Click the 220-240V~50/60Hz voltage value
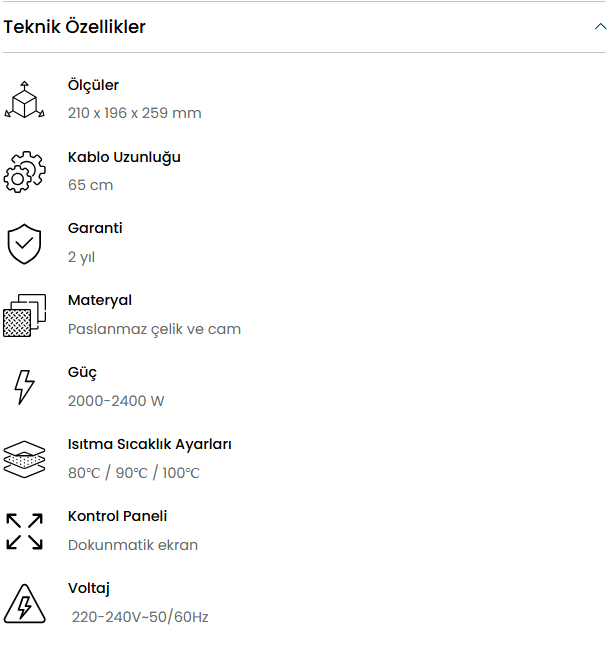The image size is (608, 660). pyautogui.click(x=140, y=617)
